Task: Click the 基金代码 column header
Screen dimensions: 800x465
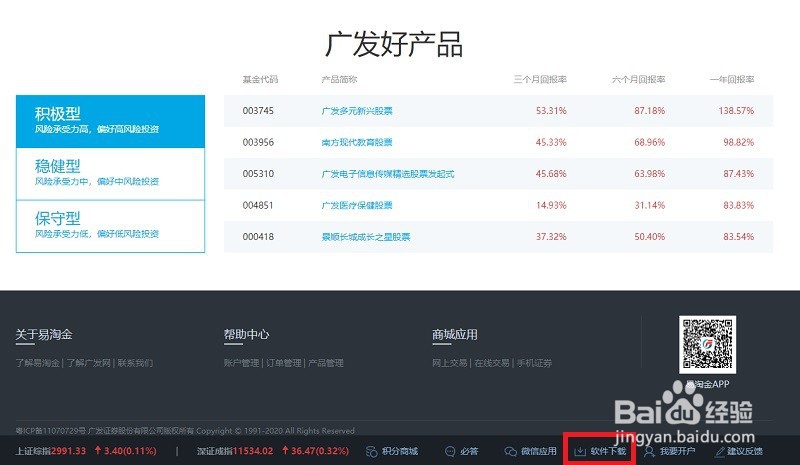Action: click(x=260, y=80)
